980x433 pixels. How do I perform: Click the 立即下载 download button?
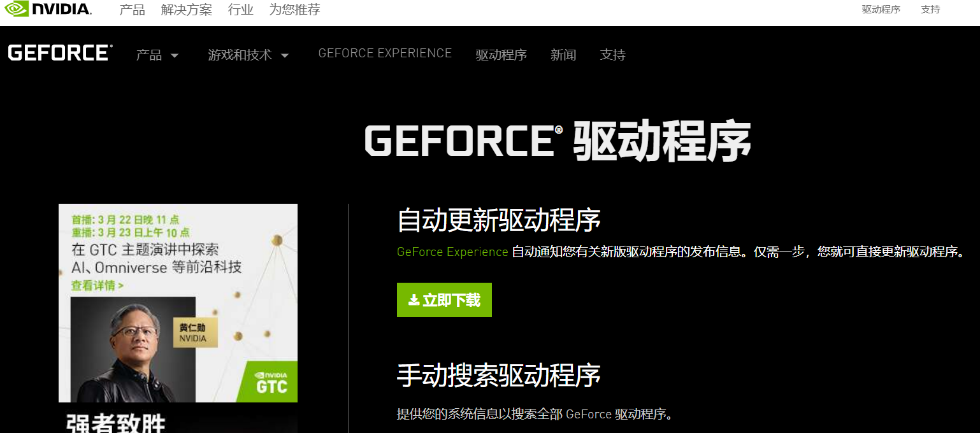tap(444, 299)
